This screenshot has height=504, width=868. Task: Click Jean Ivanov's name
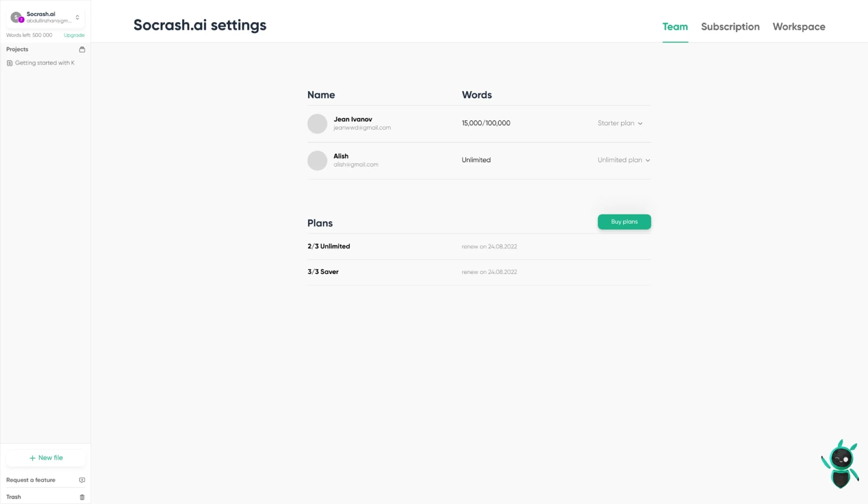coord(353,119)
